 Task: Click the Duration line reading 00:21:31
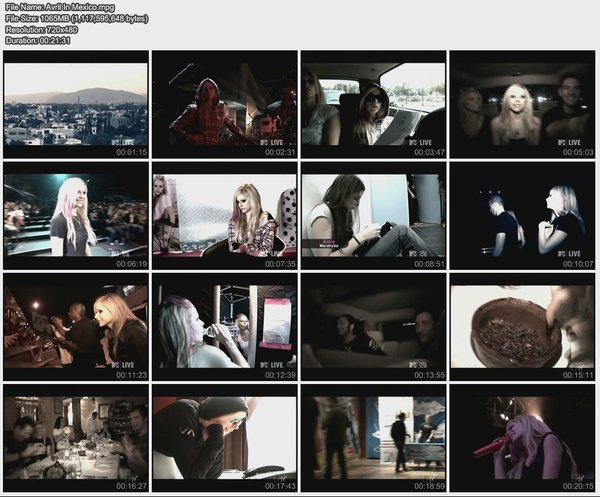pyautogui.click(x=38, y=40)
